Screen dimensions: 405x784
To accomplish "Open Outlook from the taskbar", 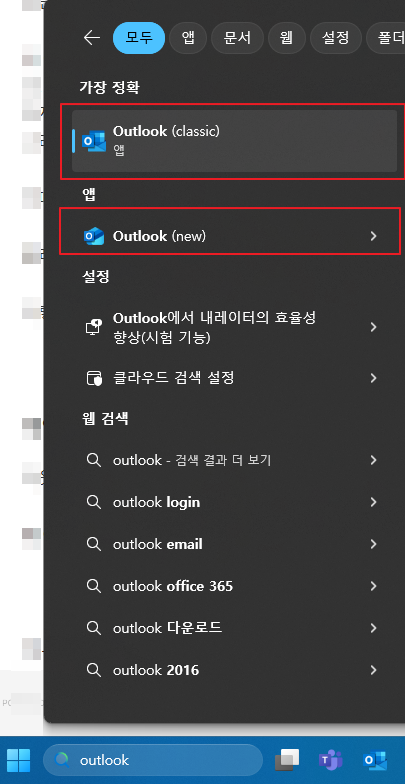I will point(375,760).
